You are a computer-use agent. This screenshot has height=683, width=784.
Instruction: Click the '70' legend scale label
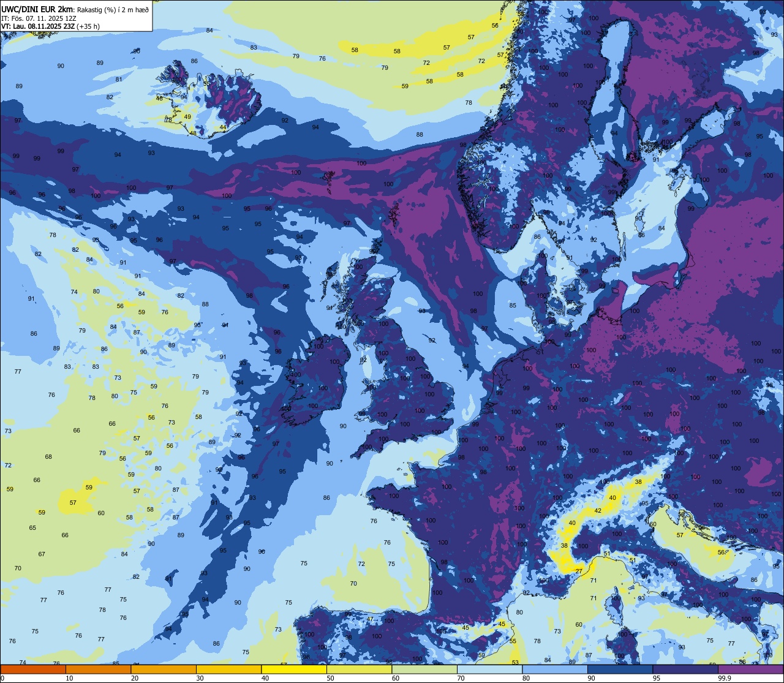click(x=461, y=678)
